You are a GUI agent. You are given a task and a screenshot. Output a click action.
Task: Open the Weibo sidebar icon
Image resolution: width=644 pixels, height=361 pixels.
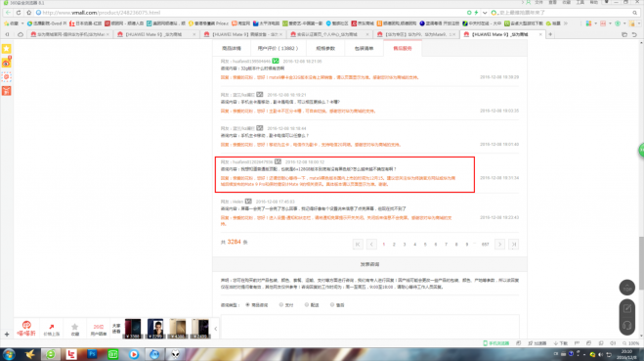click(x=7, y=63)
